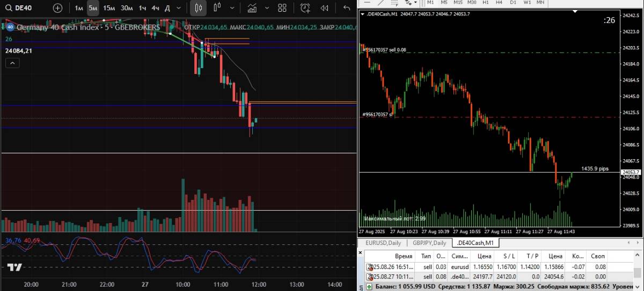Add a symbol with the plus icon
This screenshot has height=291, width=644.
pos(57,8)
